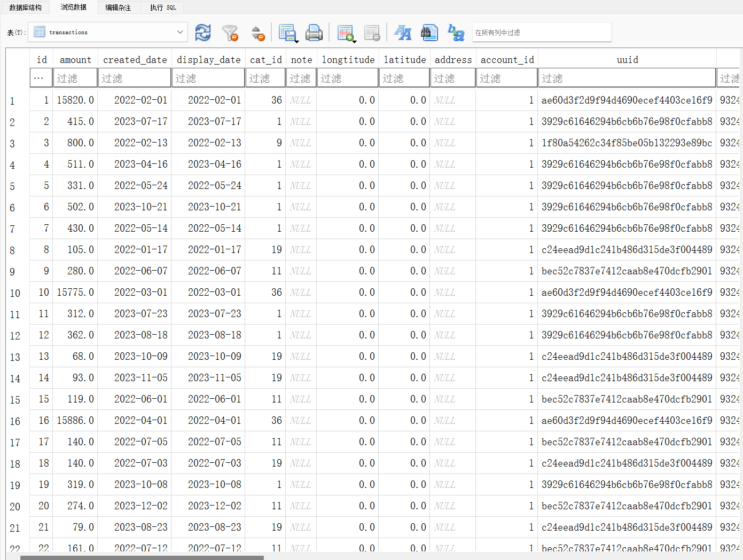Switch to the 执行 SQL tab
The height and width of the screenshot is (560, 743).
point(163,7)
